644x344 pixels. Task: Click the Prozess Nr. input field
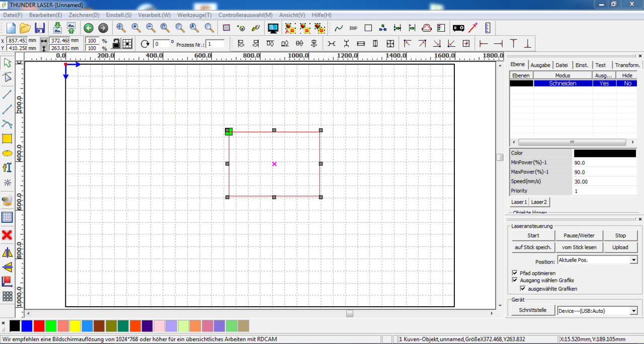click(x=215, y=44)
